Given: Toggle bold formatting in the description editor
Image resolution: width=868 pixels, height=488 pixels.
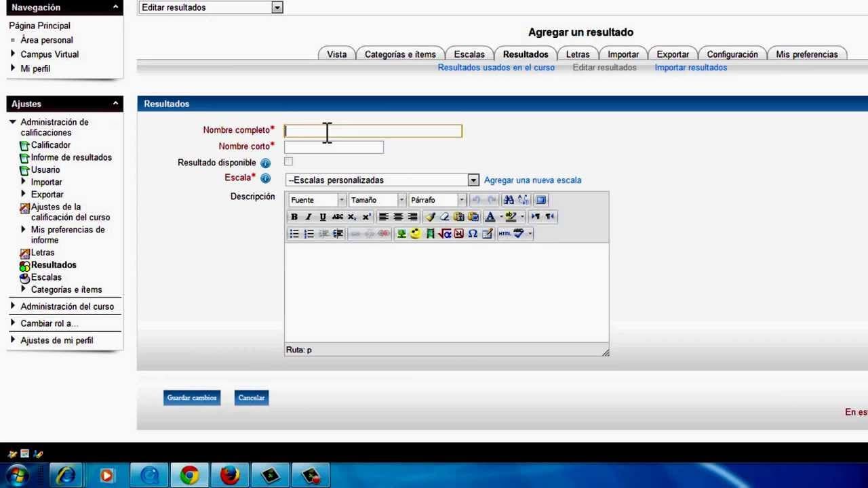Looking at the screenshot, I should 294,217.
